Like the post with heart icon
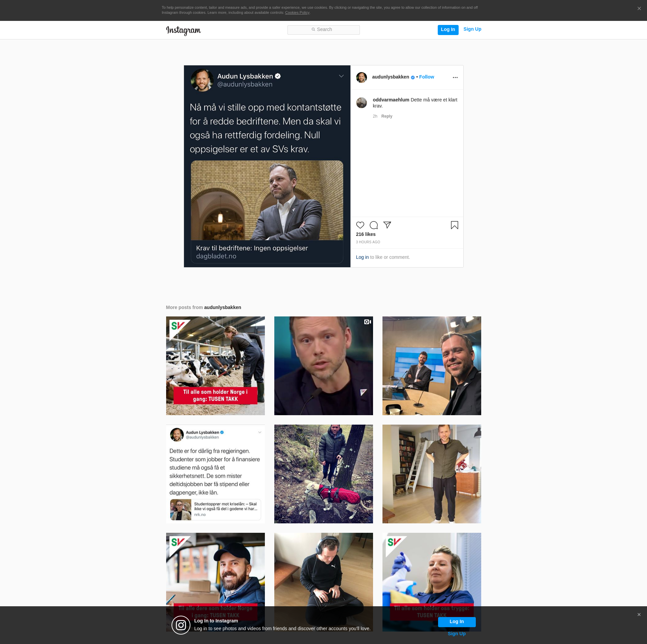The image size is (647, 644). 360,225
